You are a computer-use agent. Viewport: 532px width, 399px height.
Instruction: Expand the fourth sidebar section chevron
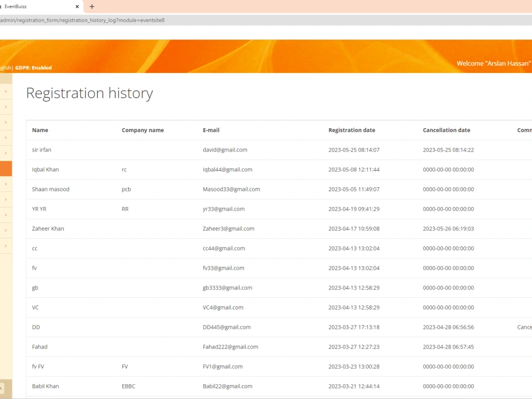[x=6, y=137]
